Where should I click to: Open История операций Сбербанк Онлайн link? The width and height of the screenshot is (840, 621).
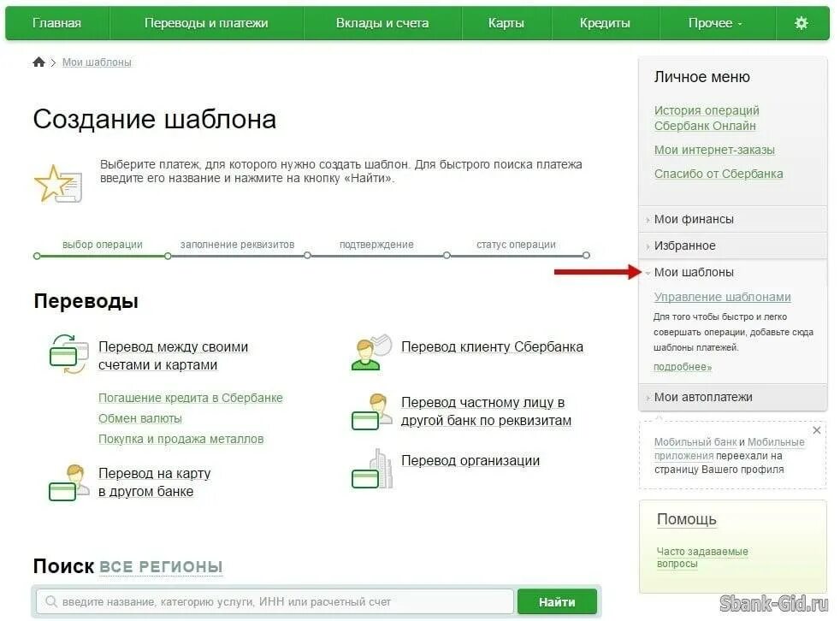click(x=707, y=118)
